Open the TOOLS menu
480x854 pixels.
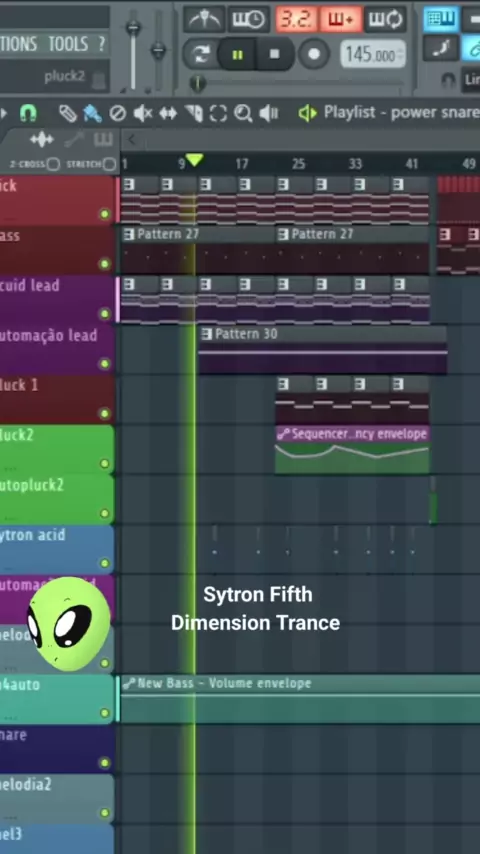(68, 44)
